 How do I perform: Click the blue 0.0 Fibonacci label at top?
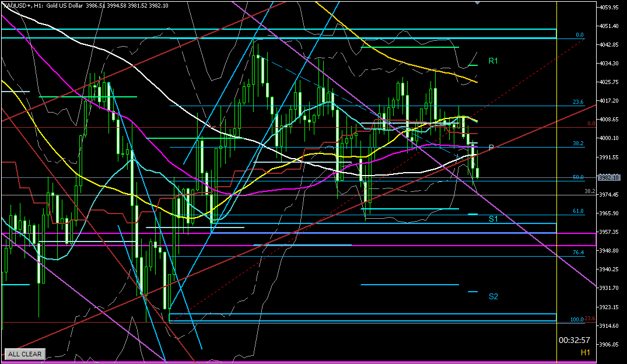coord(579,35)
